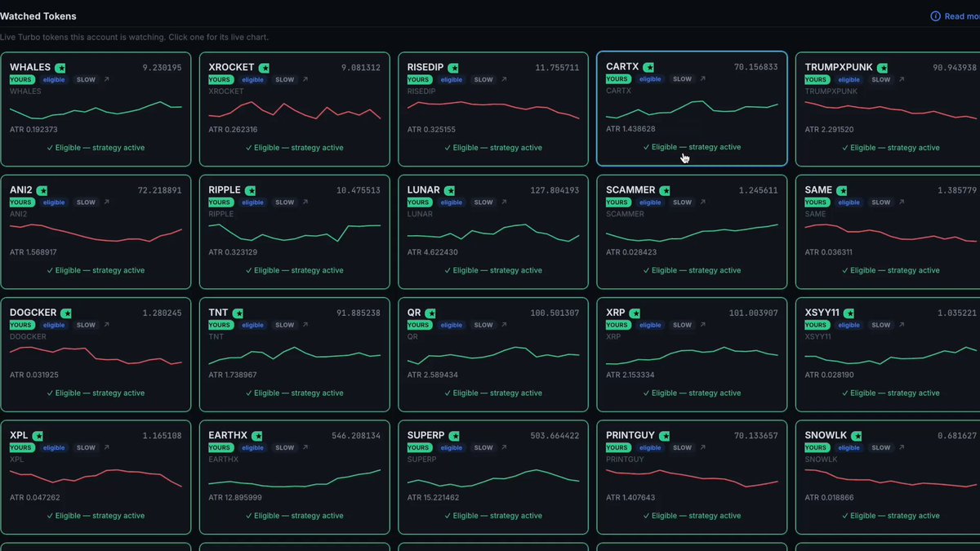Open RIPPLE external link arrow icon

(305, 202)
